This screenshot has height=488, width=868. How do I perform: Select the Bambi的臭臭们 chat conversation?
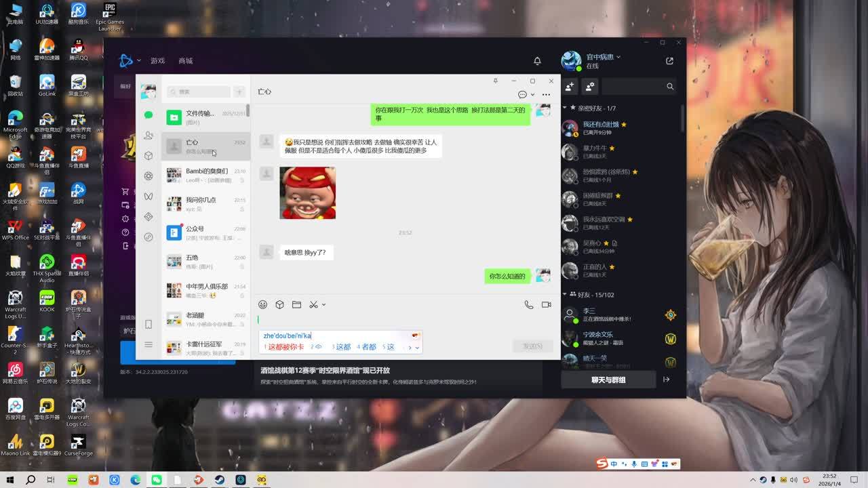point(205,175)
